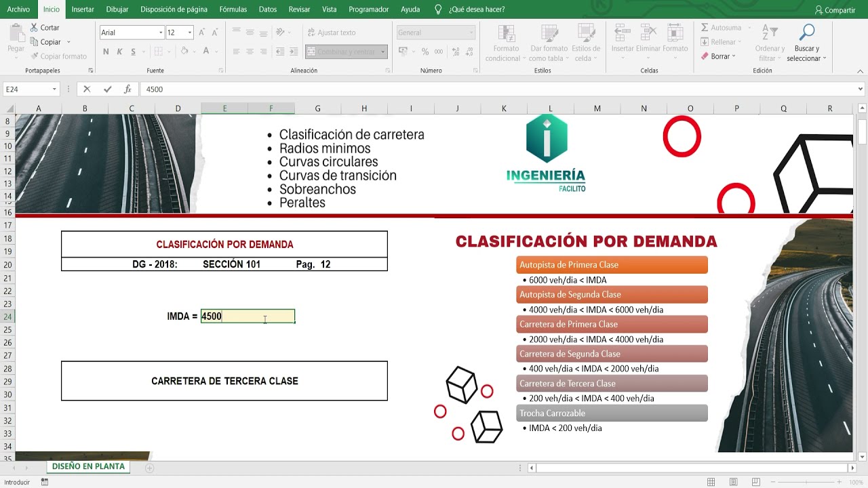868x488 pixels.
Task: Click the Pegar clipboard icon
Action: pos(16,33)
